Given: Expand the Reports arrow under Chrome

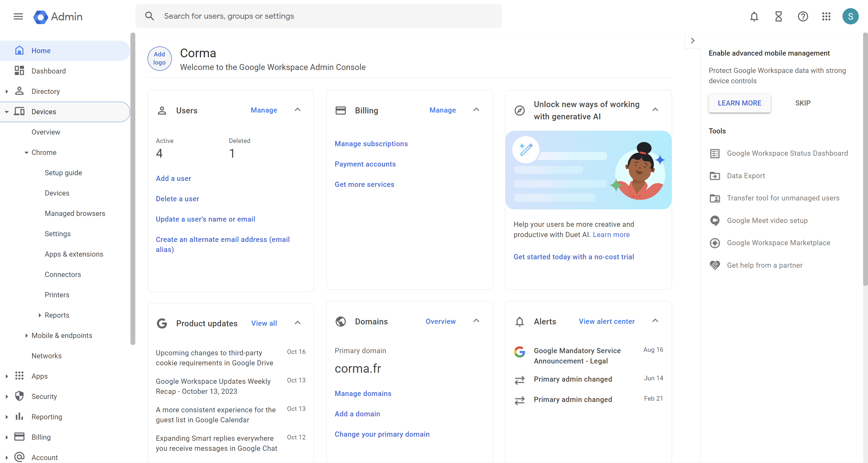Looking at the screenshot, I should [39, 315].
